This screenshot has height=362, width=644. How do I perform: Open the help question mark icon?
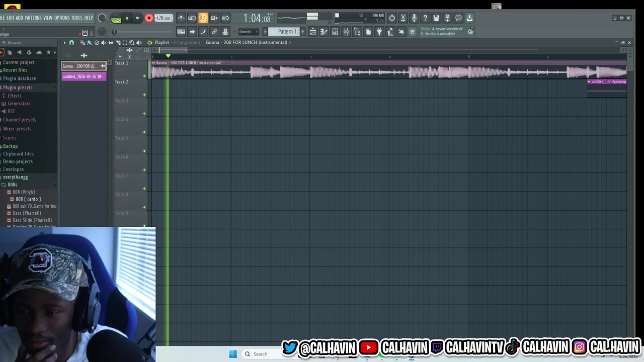click(x=425, y=18)
